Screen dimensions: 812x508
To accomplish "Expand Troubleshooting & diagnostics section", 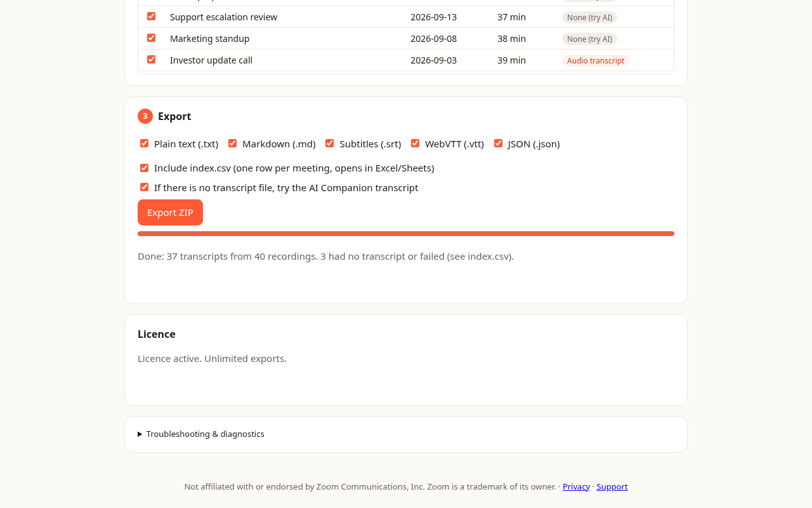I will coord(201,434).
